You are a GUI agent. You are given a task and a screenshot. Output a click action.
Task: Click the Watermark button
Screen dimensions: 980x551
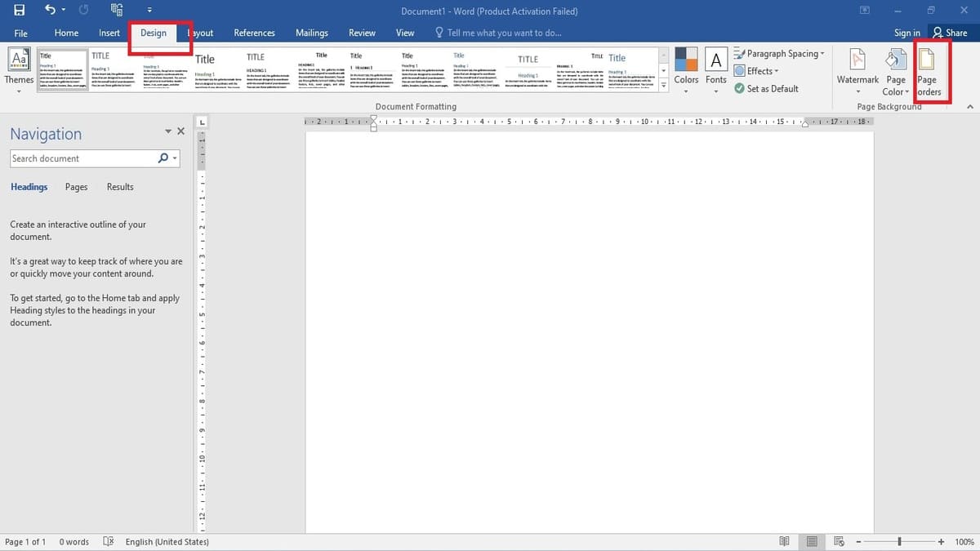coord(857,70)
